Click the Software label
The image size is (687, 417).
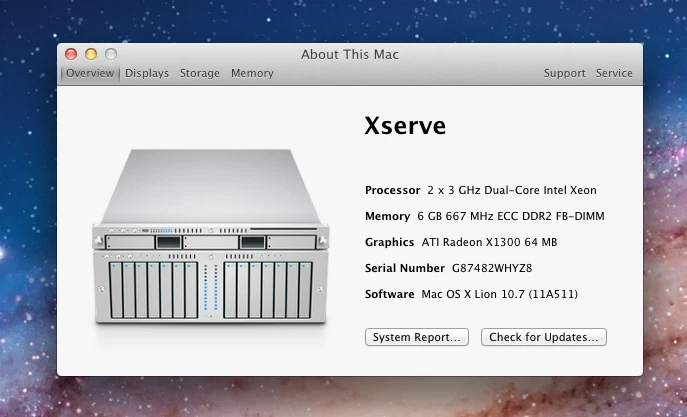(390, 293)
